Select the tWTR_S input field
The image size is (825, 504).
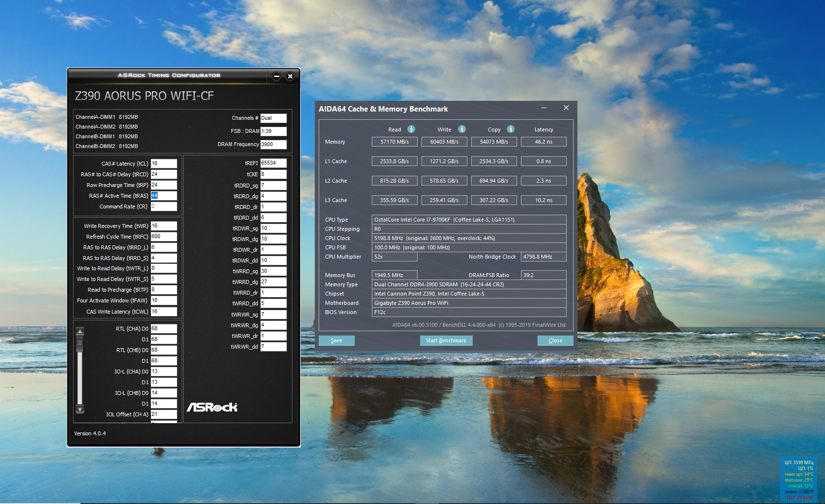[x=164, y=279]
